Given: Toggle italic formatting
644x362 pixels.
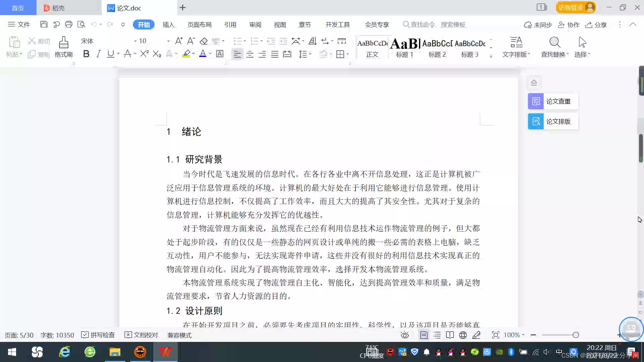Looking at the screenshot, I should point(98,54).
